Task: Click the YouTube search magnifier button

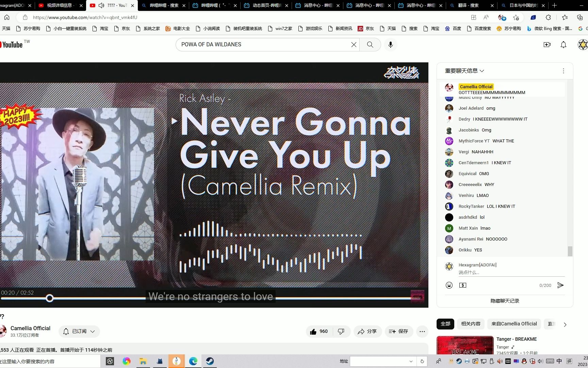Action: coord(370,45)
